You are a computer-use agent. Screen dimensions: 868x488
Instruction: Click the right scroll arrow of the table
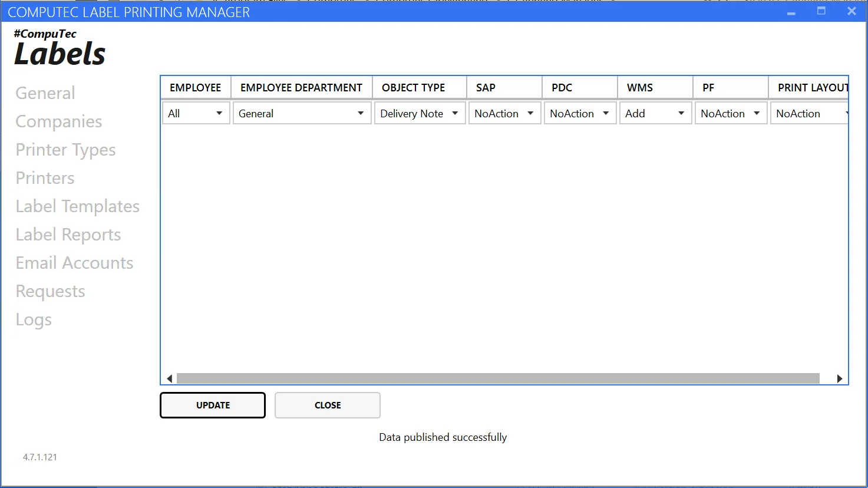840,378
